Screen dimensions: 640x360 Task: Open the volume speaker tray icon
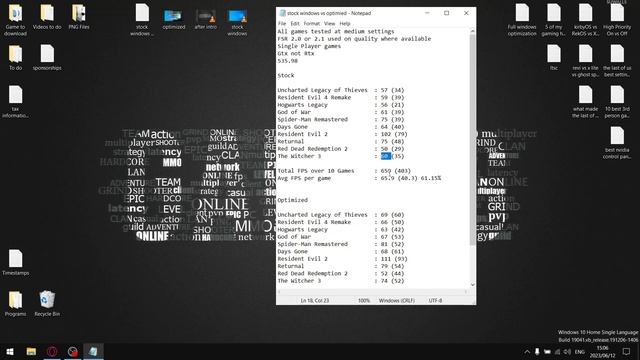pyautogui.click(x=567, y=352)
